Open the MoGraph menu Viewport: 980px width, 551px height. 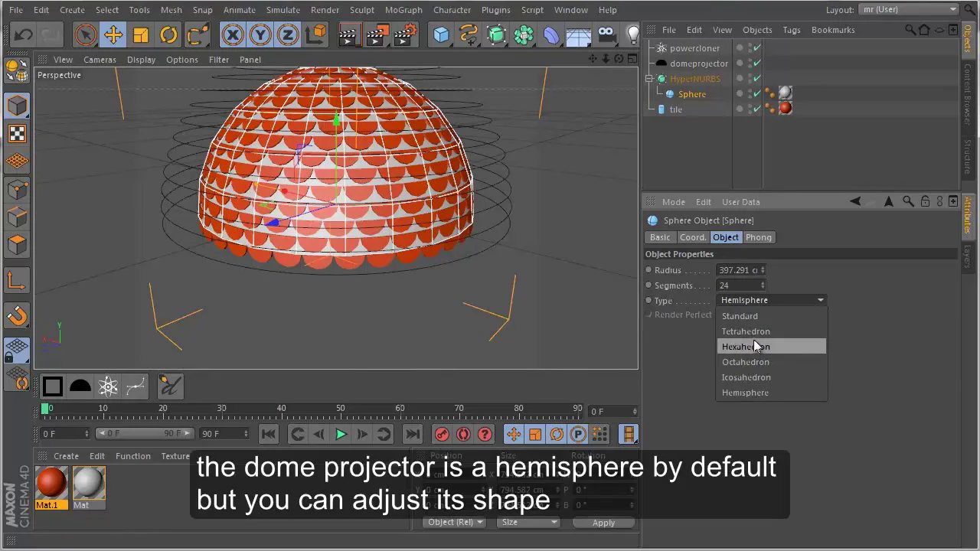pos(403,10)
